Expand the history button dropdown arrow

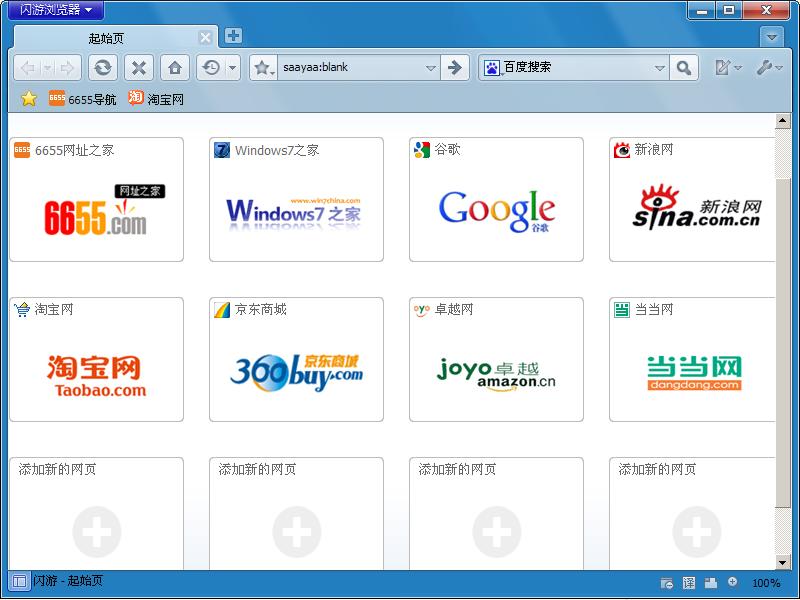(232, 67)
